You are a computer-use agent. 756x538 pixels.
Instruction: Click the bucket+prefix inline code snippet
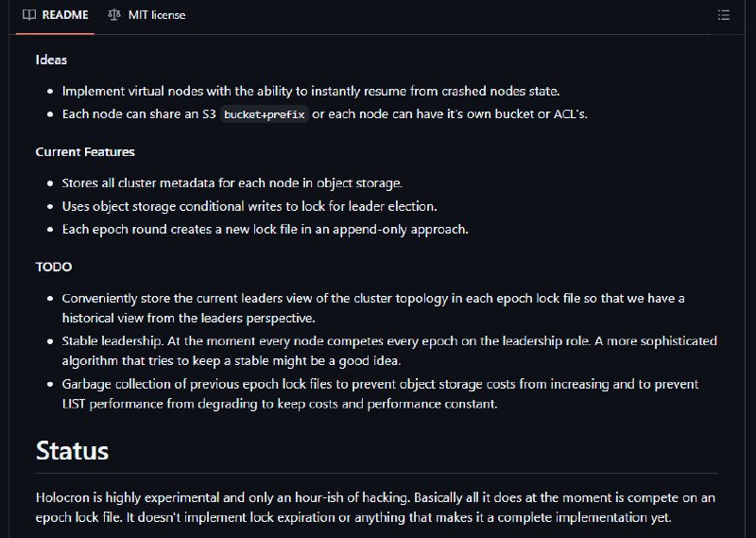(x=265, y=114)
